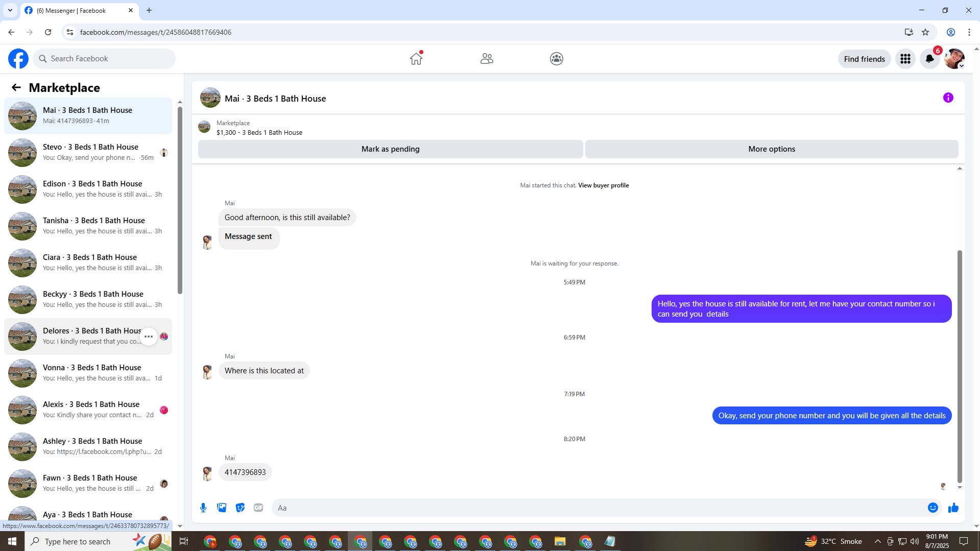
Task: Open Ciara 3 Beds 1 Bath House chat
Action: (88, 262)
